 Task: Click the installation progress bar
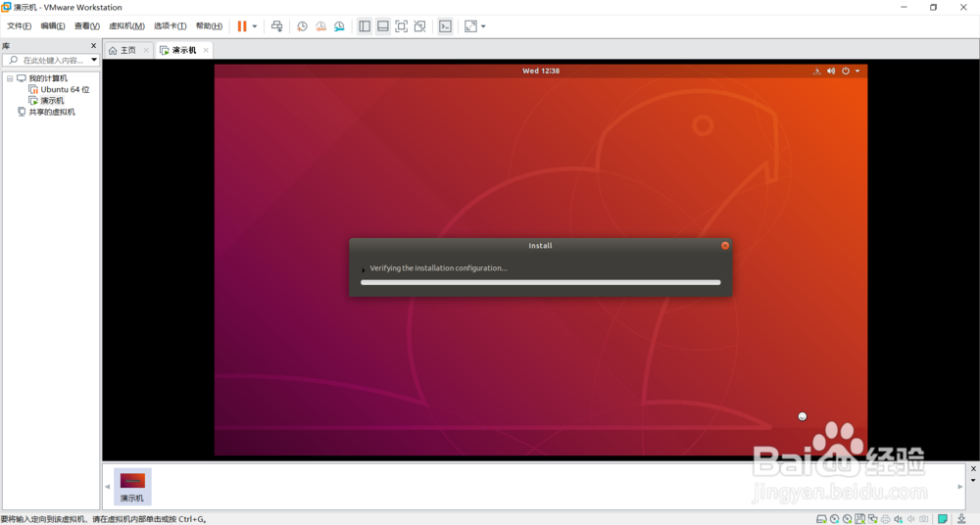tap(541, 282)
